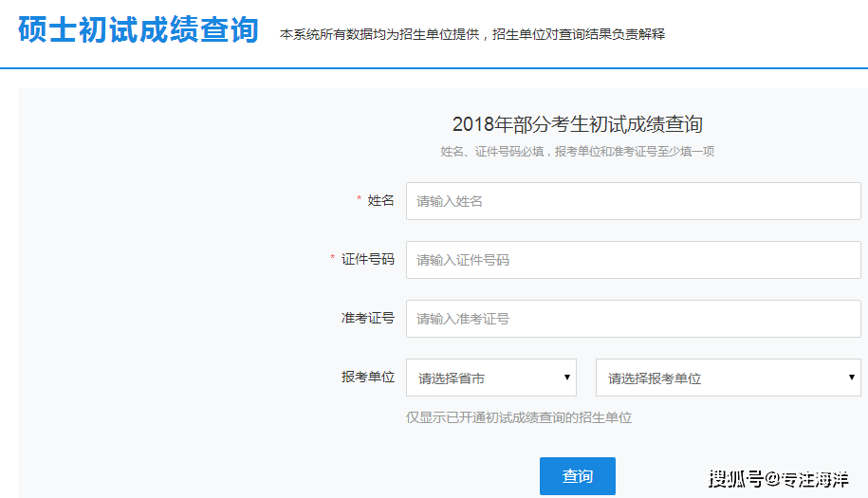The image size is (868, 498).
Task: Click the 证件号码 field label
Action: point(367,259)
